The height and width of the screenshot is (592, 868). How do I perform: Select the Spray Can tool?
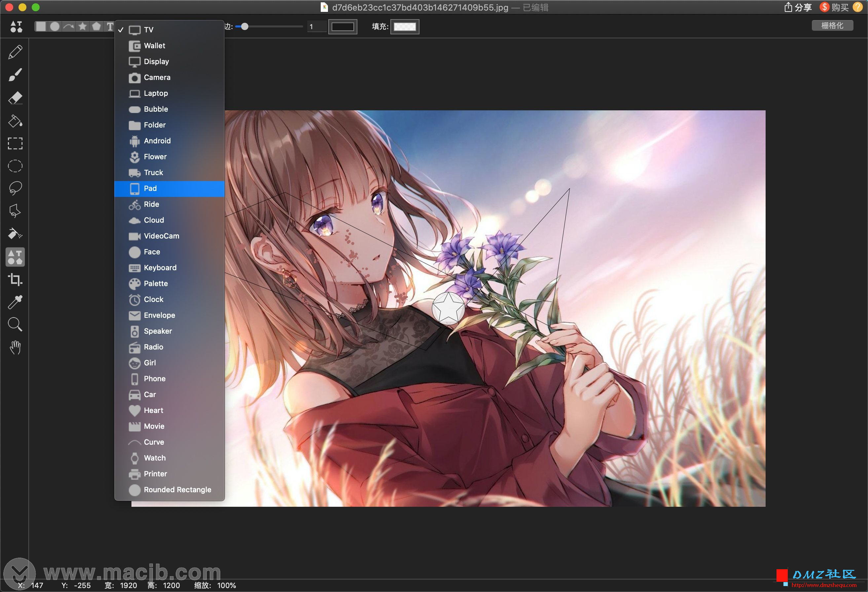pyautogui.click(x=15, y=234)
